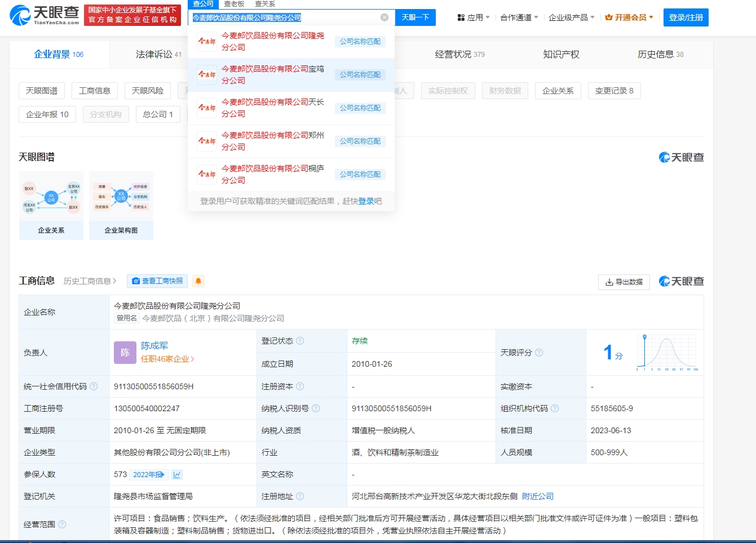Jump to the 天眼风险 section button
Viewport: 756px width, 543px height.
click(148, 91)
